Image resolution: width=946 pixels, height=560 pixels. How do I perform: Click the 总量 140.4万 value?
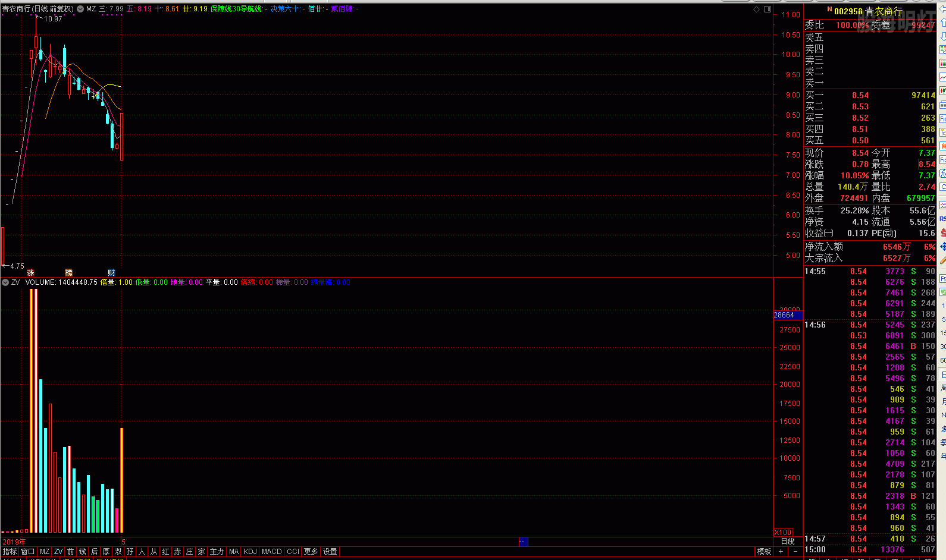(853, 187)
